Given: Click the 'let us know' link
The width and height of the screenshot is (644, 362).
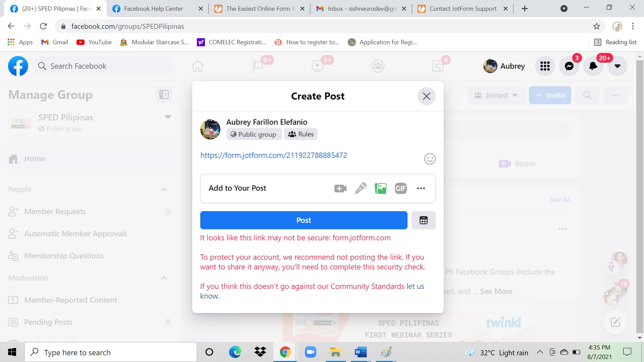Looking at the screenshot, I should (415, 286).
